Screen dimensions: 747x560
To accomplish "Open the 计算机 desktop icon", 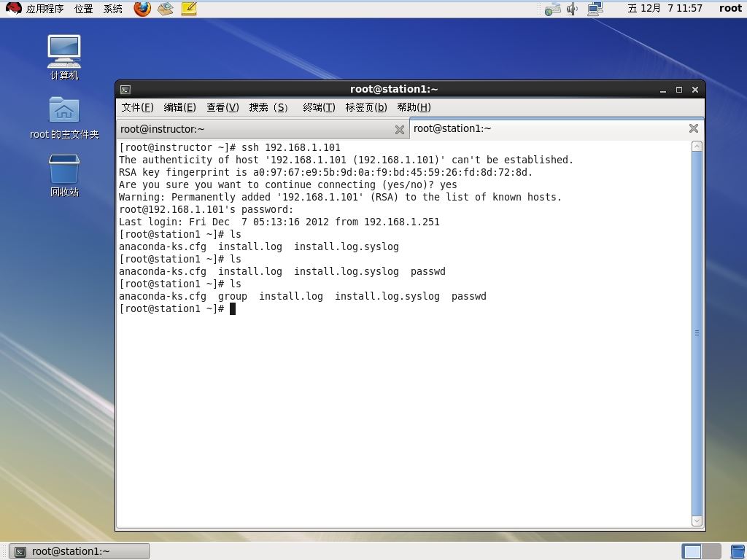I will click(x=64, y=57).
